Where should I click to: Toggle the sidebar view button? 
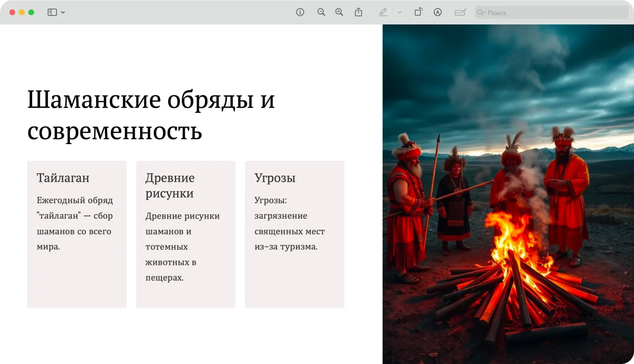tap(52, 12)
